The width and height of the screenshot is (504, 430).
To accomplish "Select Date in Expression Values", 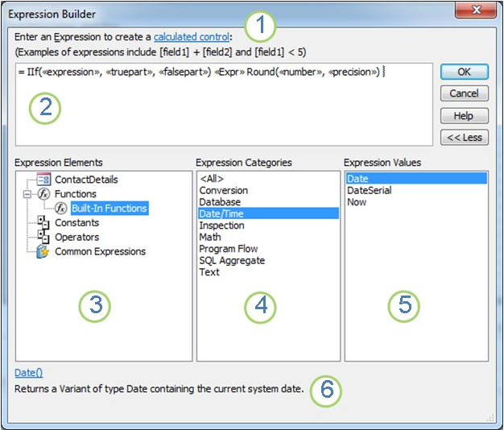I will pyautogui.click(x=416, y=179).
